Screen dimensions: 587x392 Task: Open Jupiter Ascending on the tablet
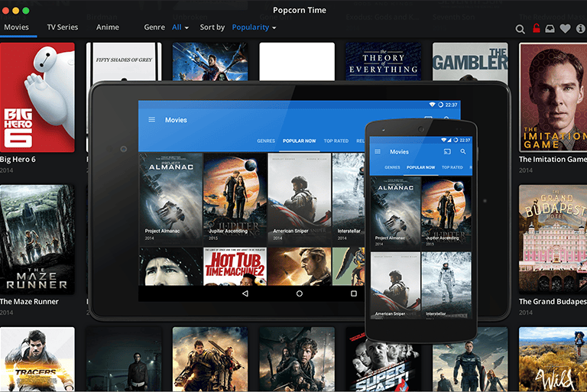pyautogui.click(x=235, y=199)
